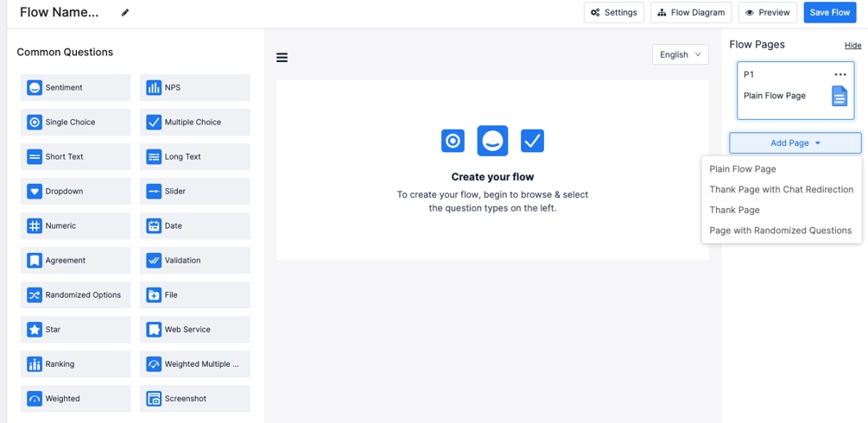Choose the Screenshot question type
This screenshot has height=423, width=868.
pyautogui.click(x=195, y=399)
